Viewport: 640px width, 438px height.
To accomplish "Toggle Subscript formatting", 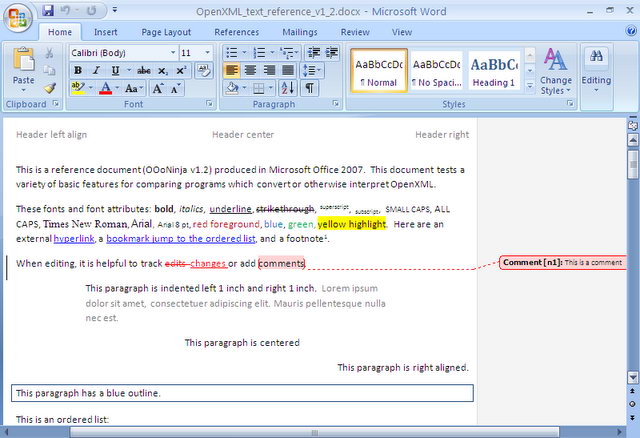I will [162, 71].
